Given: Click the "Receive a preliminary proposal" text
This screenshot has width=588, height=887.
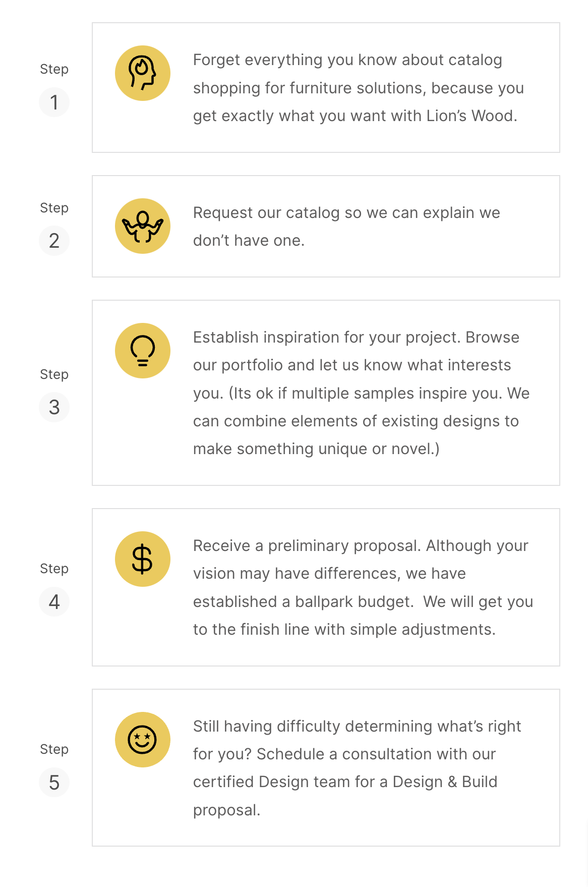Looking at the screenshot, I should [x=363, y=587].
